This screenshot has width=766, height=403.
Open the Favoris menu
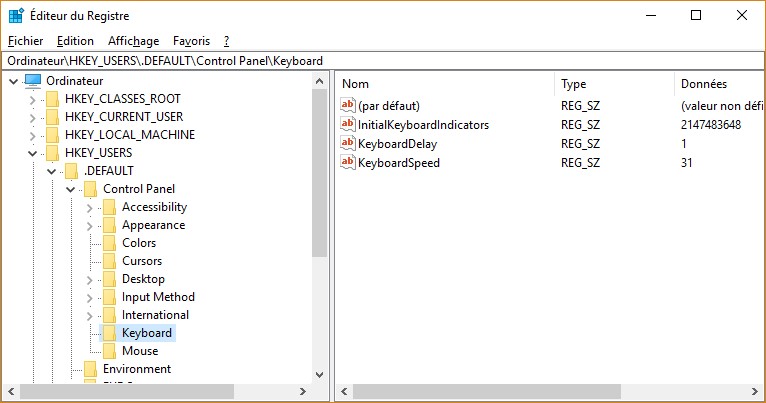coord(191,41)
